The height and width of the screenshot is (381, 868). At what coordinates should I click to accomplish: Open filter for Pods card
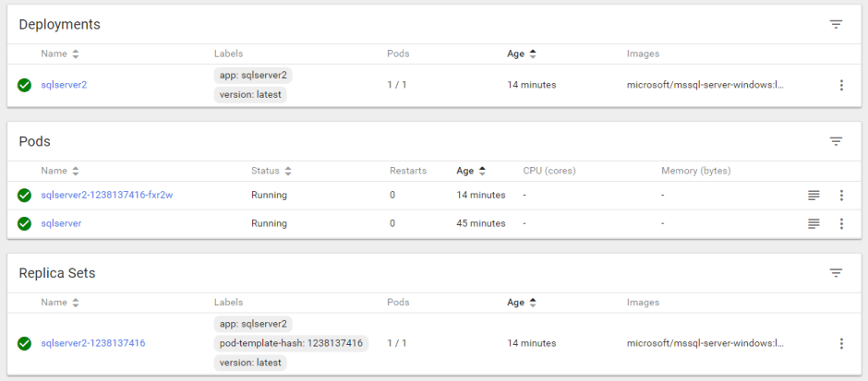[x=836, y=141]
